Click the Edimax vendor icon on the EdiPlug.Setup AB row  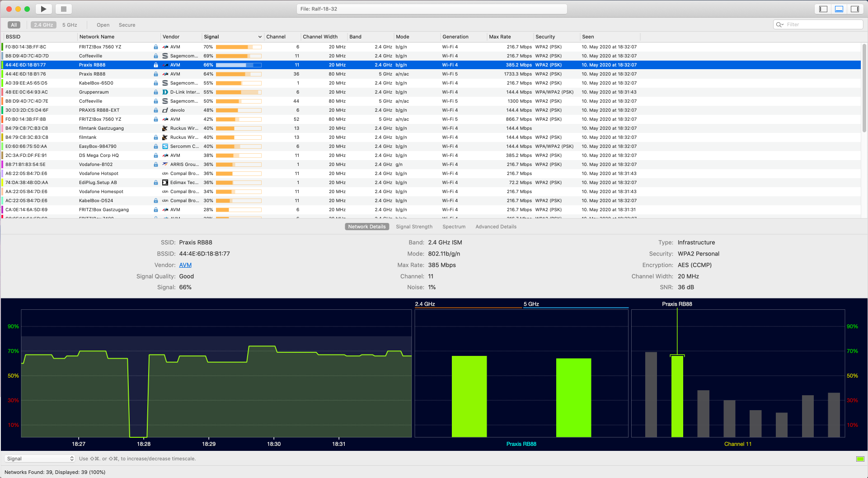coord(165,183)
